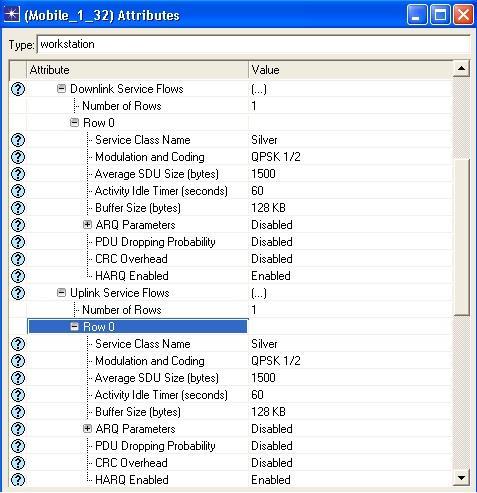Viewport: 477px width, 493px height.
Task: Select uplink Service Class Name value Silver
Action: (264, 344)
